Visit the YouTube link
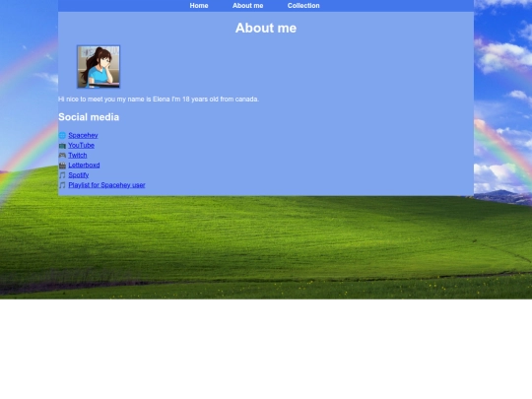This screenshot has height=399, width=532. 82,145
